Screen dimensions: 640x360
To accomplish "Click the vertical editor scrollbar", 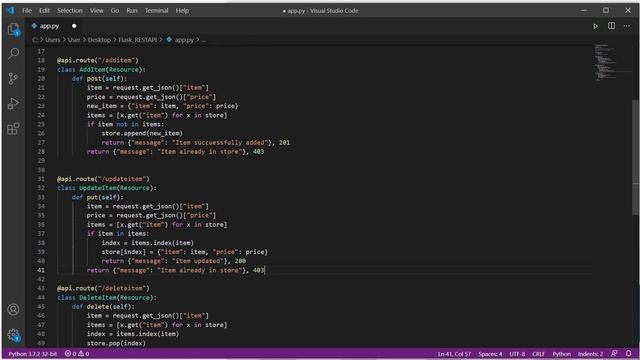I will coord(636,157).
